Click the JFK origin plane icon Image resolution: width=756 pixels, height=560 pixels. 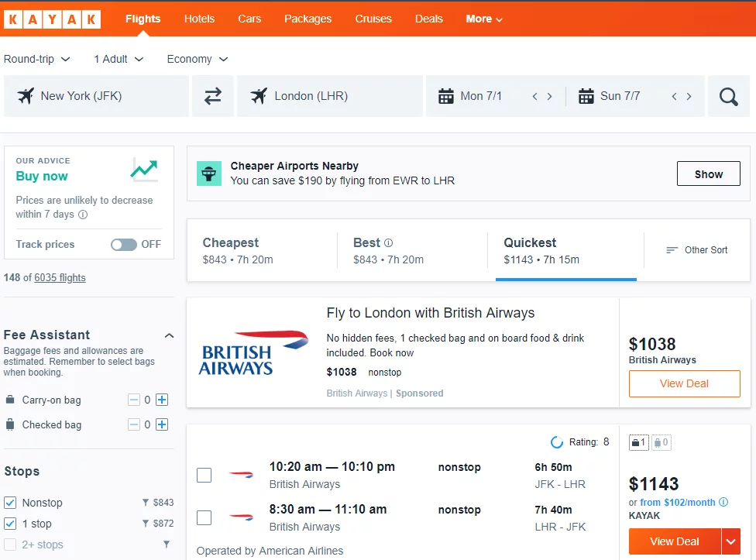[x=26, y=96]
